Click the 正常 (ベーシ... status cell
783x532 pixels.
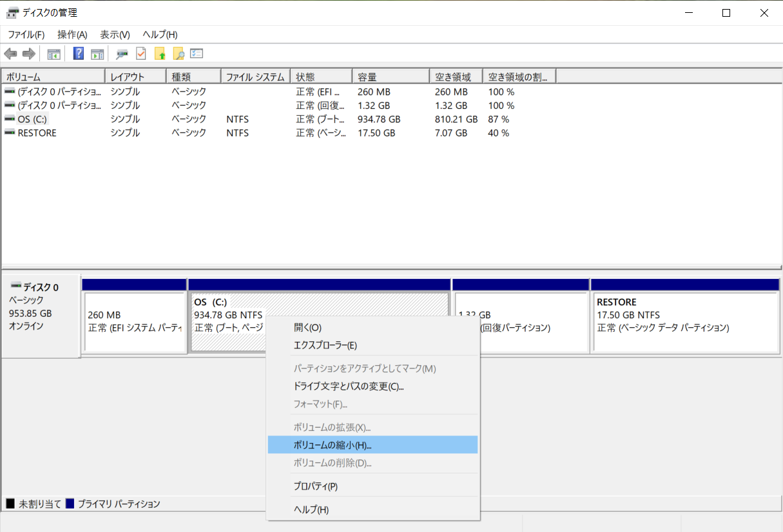tap(321, 133)
